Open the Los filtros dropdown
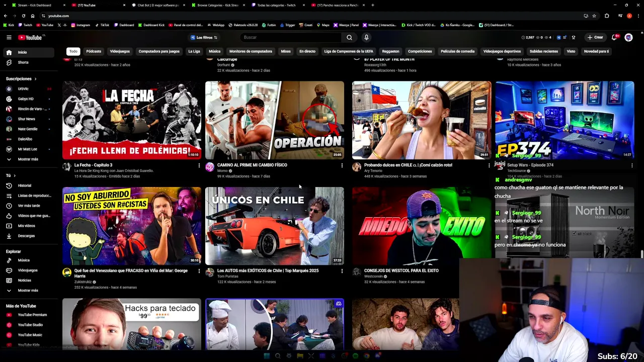The width and height of the screenshot is (644, 362). pos(204,37)
